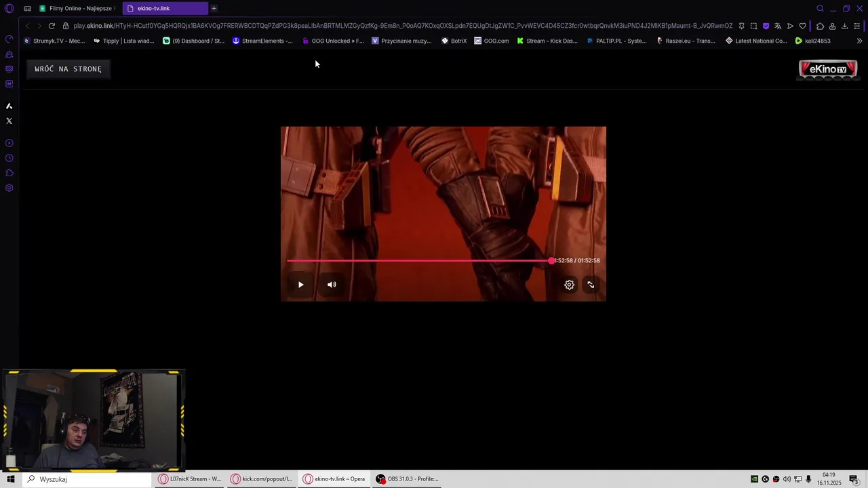
Task: Open StreamElements bookmark
Action: tap(262, 41)
